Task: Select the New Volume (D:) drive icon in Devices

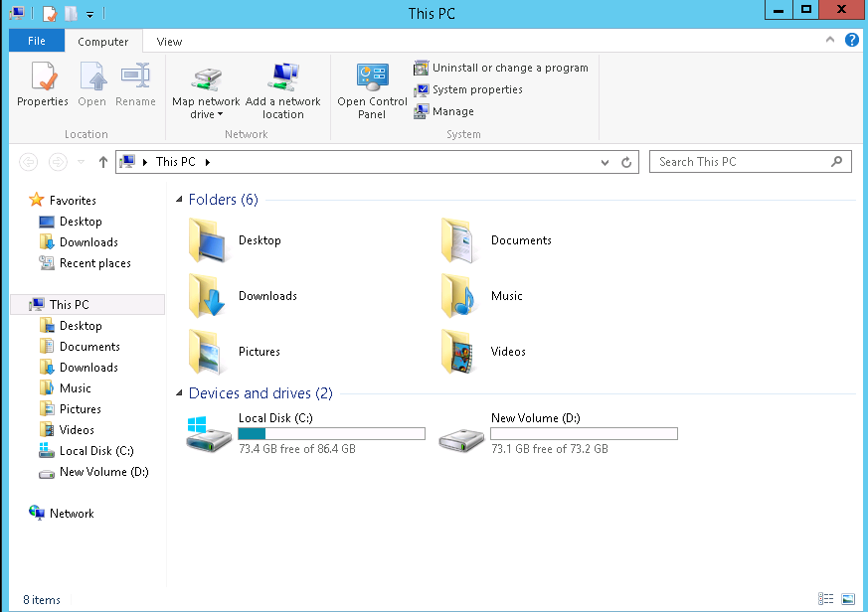Action: [x=461, y=441]
